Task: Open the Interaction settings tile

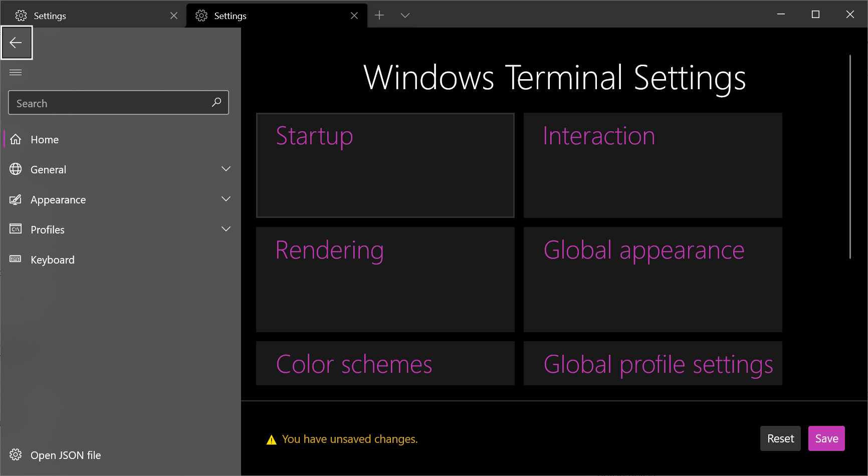Action: [x=653, y=165]
